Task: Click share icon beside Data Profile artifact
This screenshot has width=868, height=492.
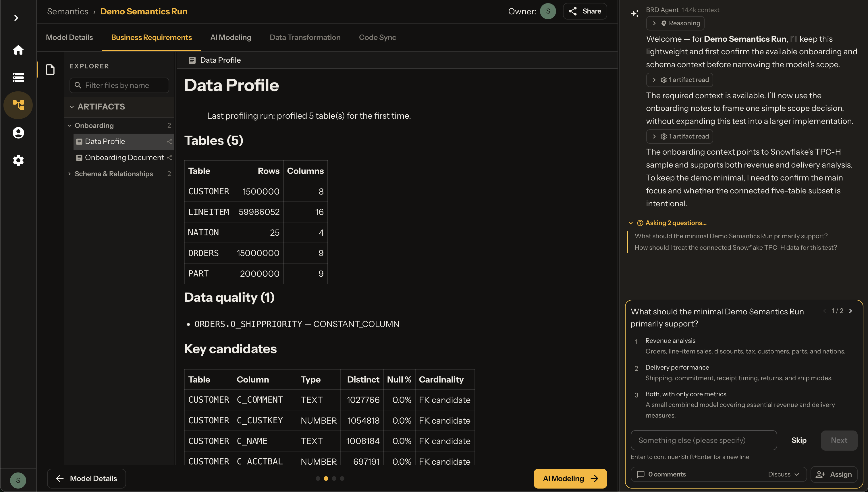Action: (x=169, y=142)
